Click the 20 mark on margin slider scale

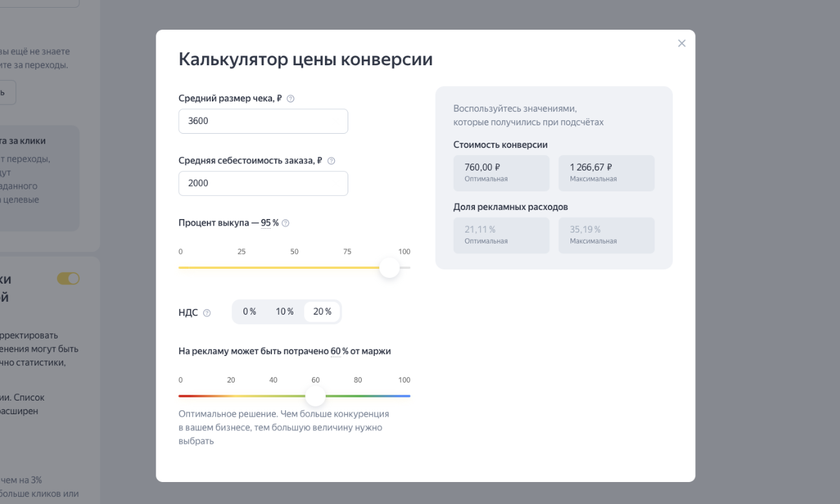[x=231, y=380]
